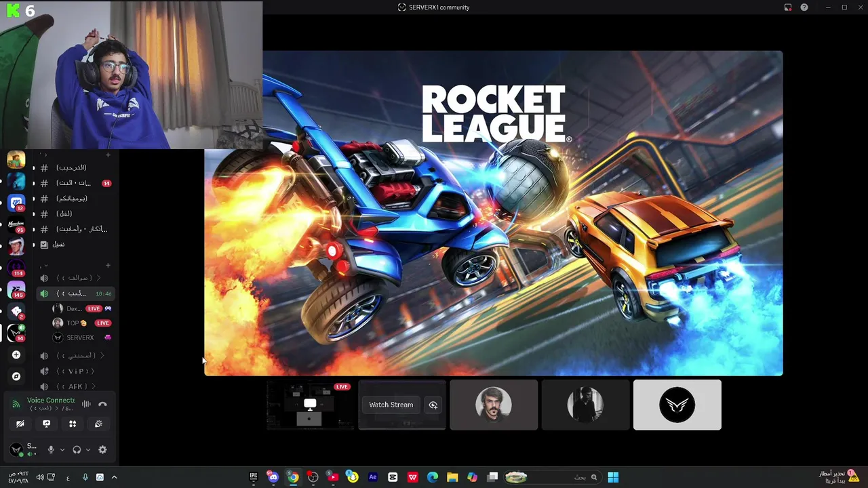The height and width of the screenshot is (488, 868).
Task: Open the Soundboard icon
Action: (98, 424)
